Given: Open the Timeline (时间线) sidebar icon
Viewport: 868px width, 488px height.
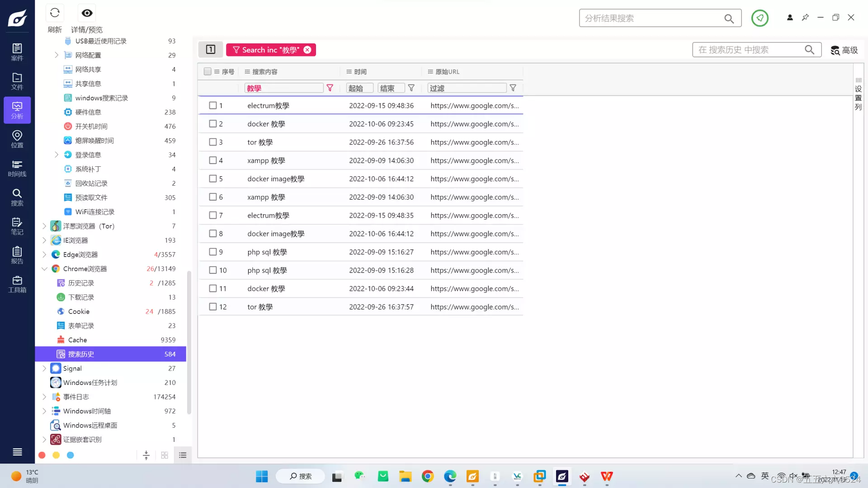Looking at the screenshot, I should [17, 168].
